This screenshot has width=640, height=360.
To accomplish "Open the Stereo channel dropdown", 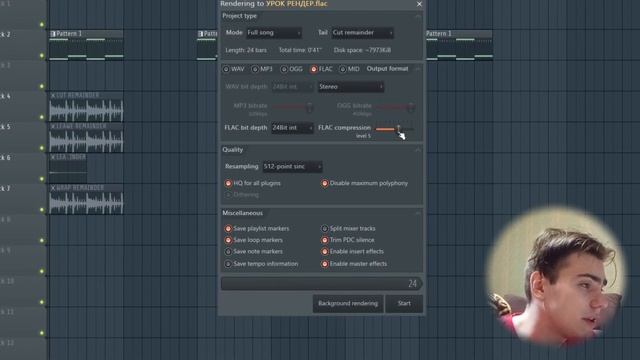I will coord(351,87).
